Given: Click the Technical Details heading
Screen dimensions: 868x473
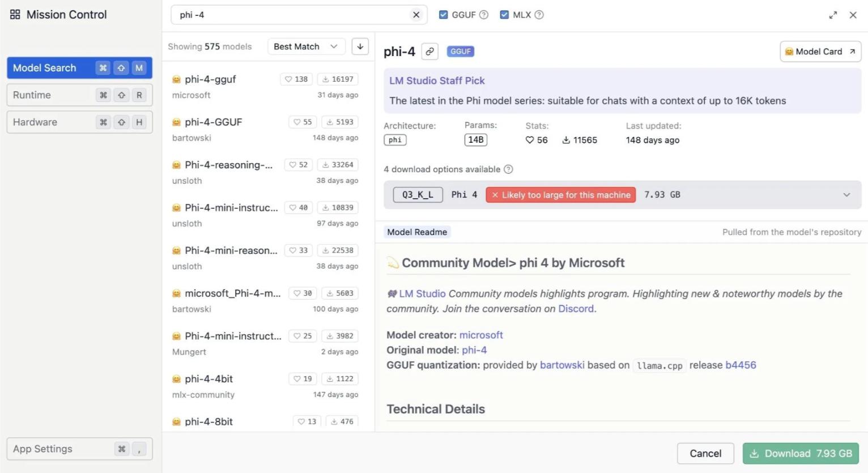Looking at the screenshot, I should pyautogui.click(x=436, y=409).
